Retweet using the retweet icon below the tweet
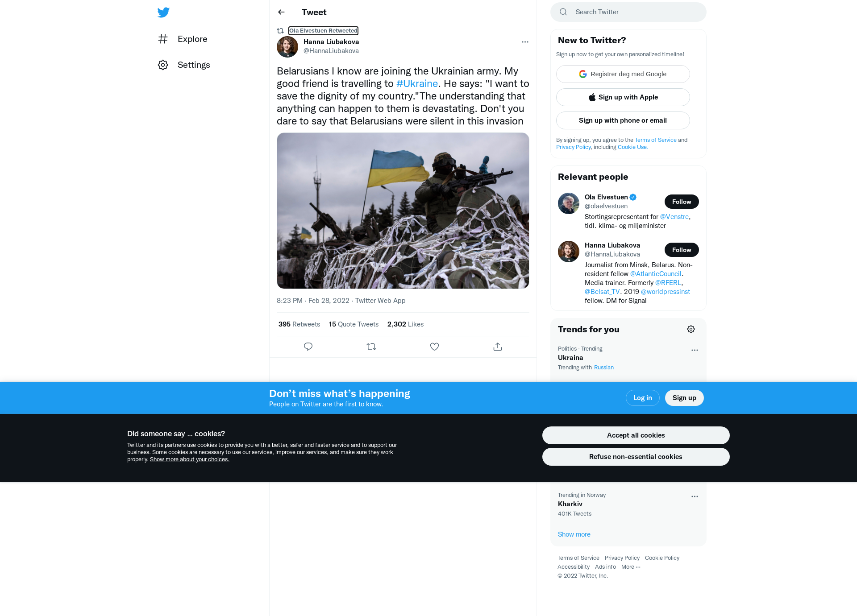This screenshot has width=857, height=616. pos(371,347)
